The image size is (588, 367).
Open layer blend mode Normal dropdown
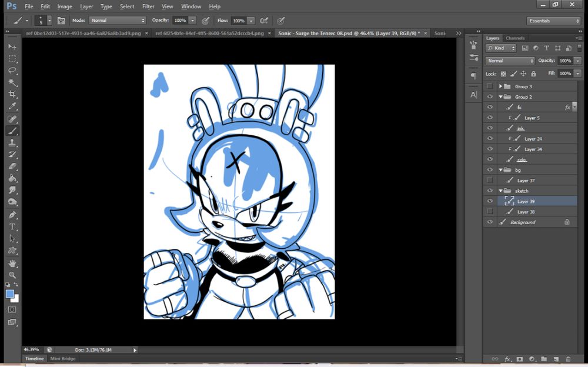510,61
